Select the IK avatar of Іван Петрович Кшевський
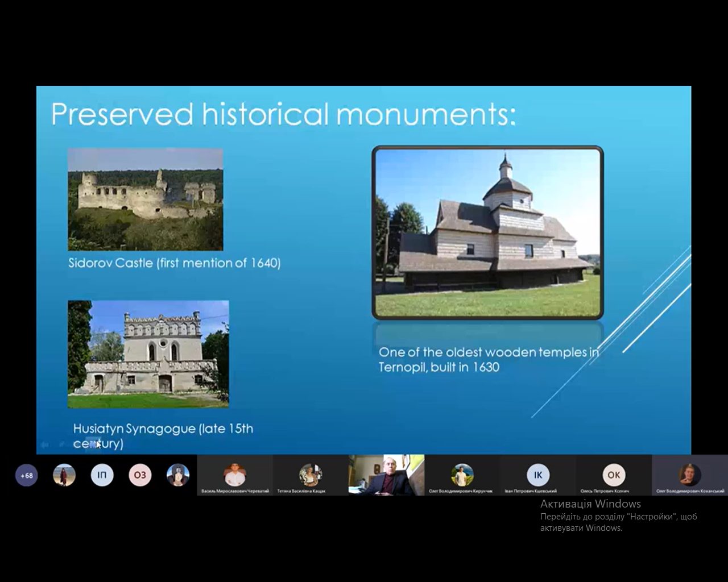 tap(537, 475)
